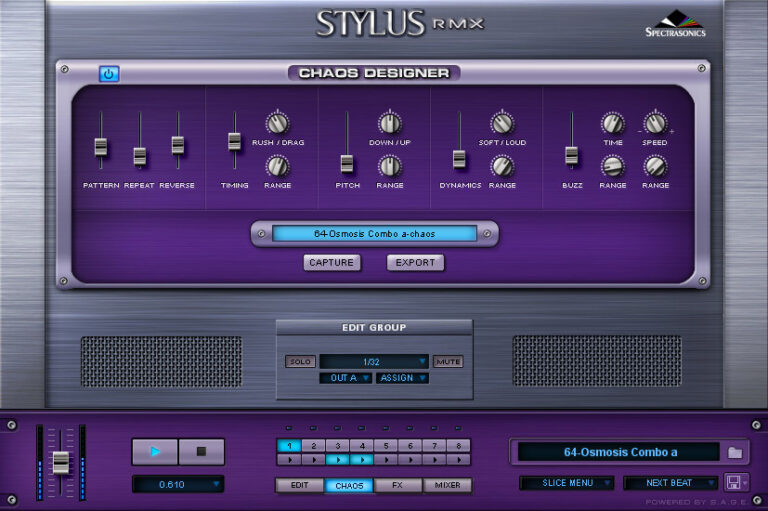Switch to the CHAOS page

pos(349,485)
